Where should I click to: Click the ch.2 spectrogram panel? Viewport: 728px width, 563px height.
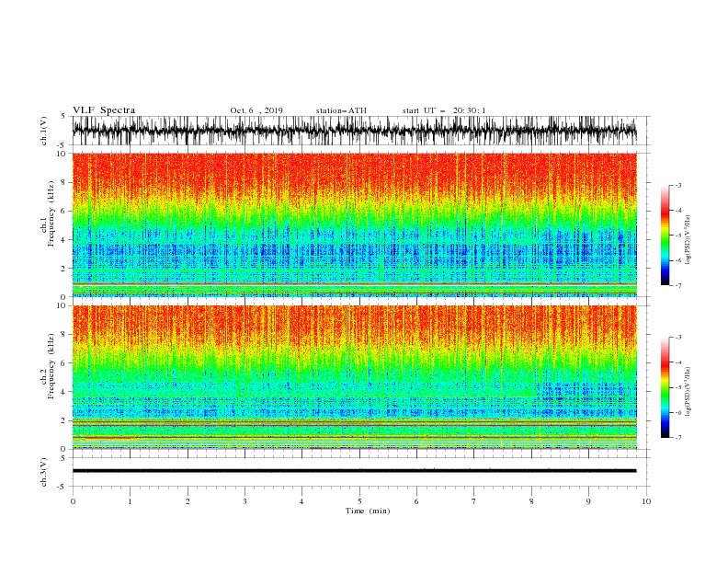pos(355,377)
